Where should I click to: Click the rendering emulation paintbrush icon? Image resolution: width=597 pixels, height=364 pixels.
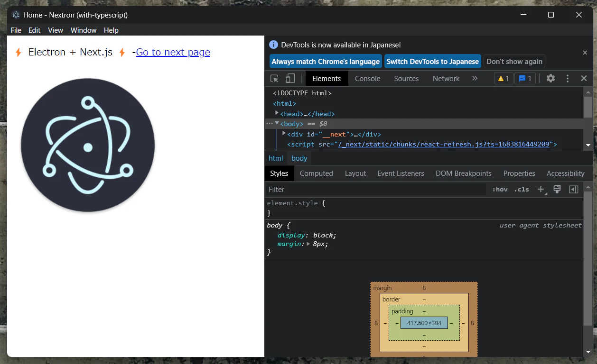[x=557, y=190]
